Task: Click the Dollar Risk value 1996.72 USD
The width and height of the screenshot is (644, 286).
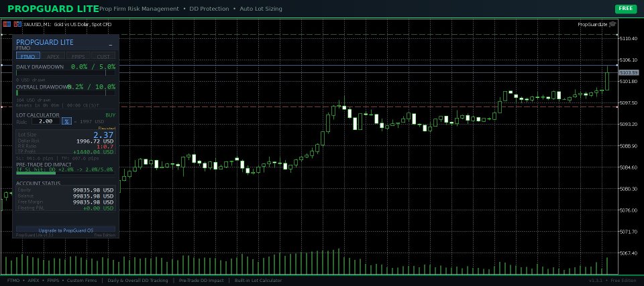Action: click(95, 141)
